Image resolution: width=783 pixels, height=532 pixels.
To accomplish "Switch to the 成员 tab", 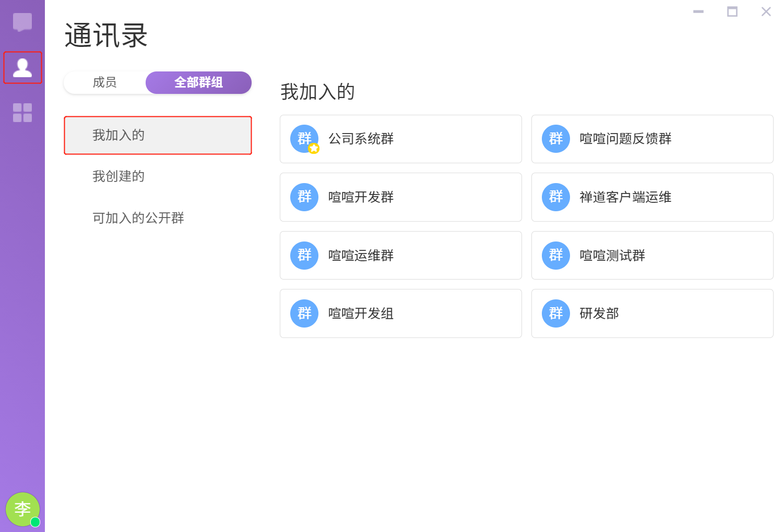I will 104,82.
